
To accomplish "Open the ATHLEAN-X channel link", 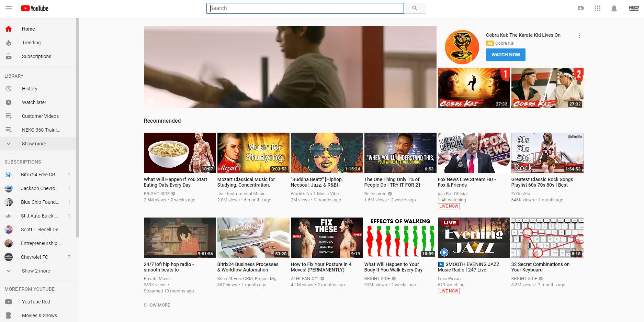I will tap(305, 278).
